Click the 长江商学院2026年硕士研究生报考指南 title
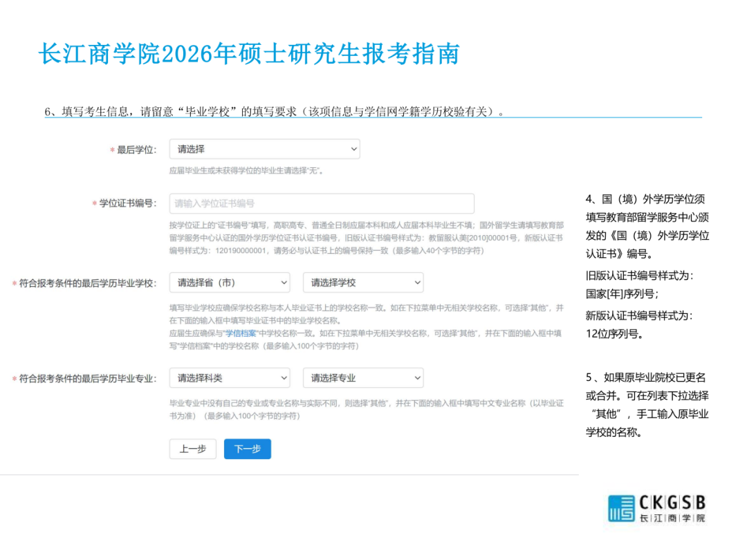The height and width of the screenshot is (560, 747). [x=249, y=54]
